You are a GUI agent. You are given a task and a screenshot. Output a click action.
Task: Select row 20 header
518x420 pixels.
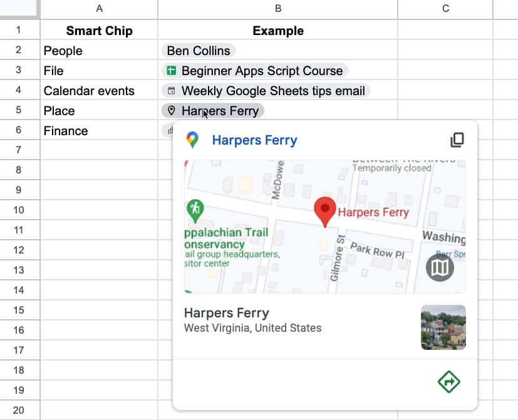[20, 410]
